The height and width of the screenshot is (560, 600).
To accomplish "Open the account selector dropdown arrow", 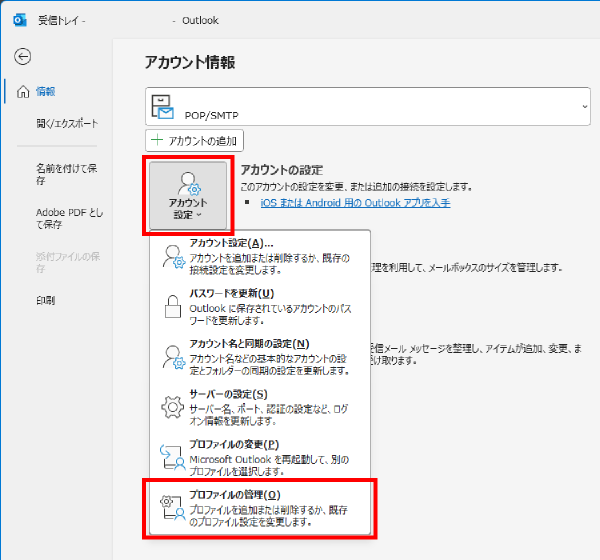I will click(x=585, y=107).
